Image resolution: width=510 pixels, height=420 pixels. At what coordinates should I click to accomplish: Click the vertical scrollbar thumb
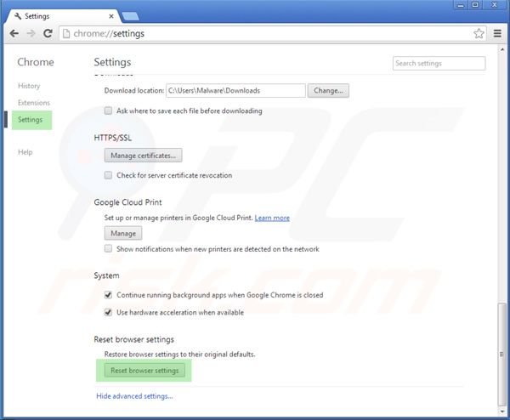(x=502, y=355)
